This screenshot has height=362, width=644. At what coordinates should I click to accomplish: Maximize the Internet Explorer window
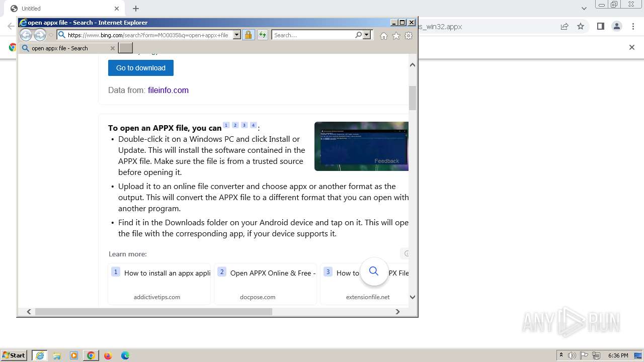[402, 23]
